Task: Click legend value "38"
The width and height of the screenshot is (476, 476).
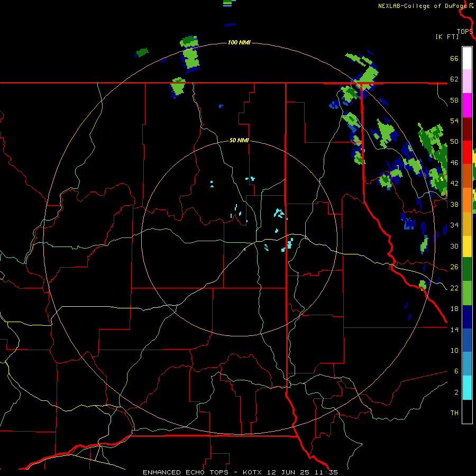Action: 454,205
